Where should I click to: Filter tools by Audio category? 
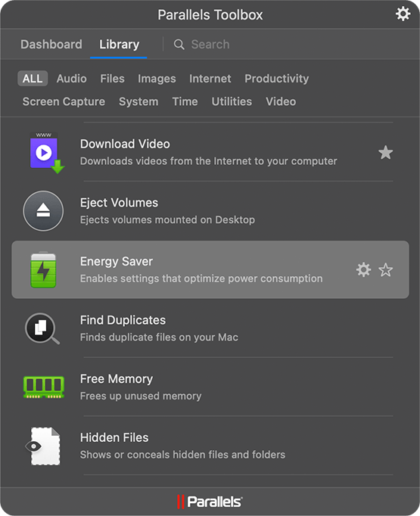(72, 79)
